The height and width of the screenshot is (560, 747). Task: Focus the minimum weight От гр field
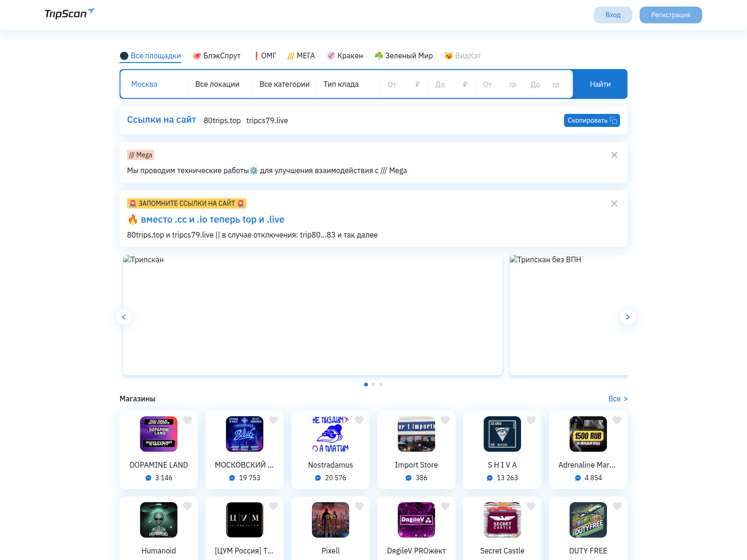click(499, 84)
